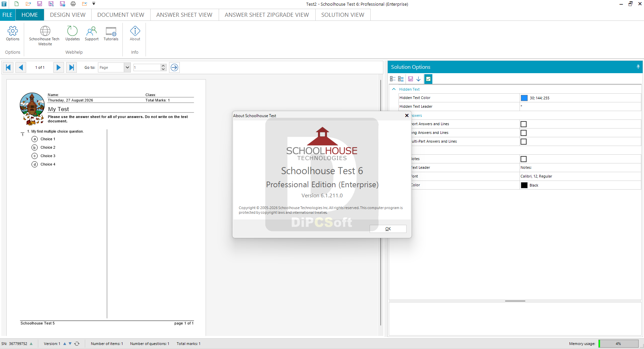644x349 pixels.
Task: Switch Solution Options to categorized view
Action: [393, 79]
